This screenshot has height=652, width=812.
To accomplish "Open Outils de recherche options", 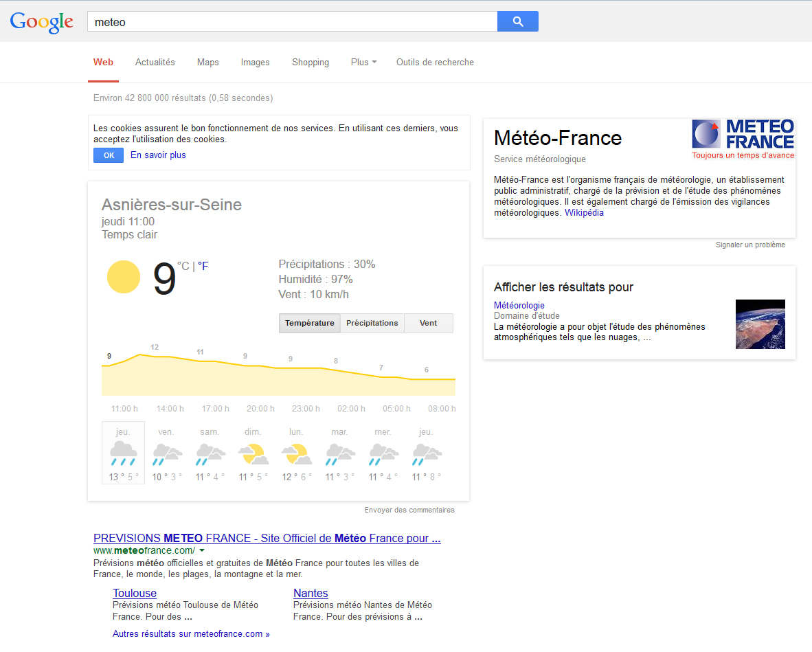I will pyautogui.click(x=435, y=62).
